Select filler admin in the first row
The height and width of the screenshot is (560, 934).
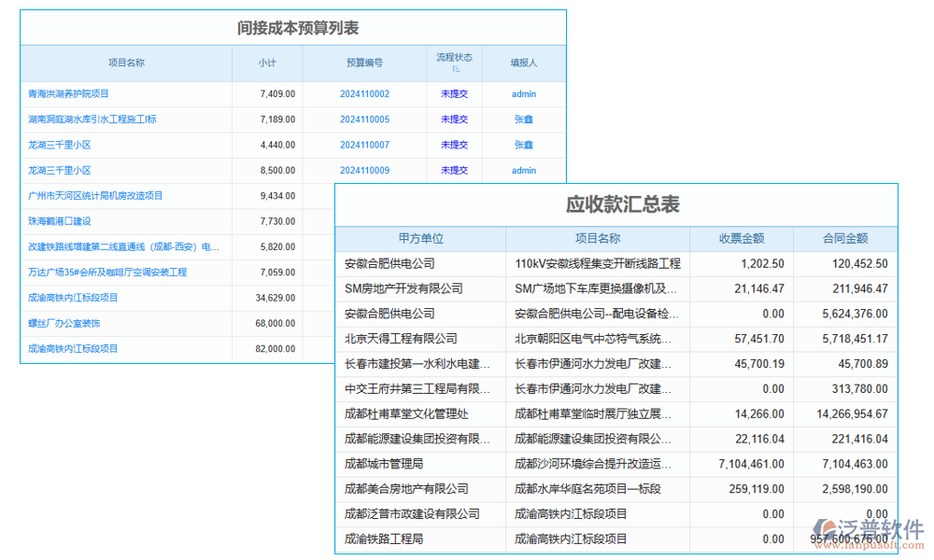click(x=523, y=93)
